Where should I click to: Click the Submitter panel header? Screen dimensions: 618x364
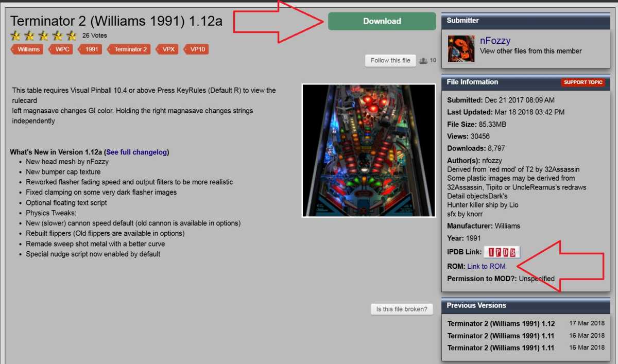[525, 21]
